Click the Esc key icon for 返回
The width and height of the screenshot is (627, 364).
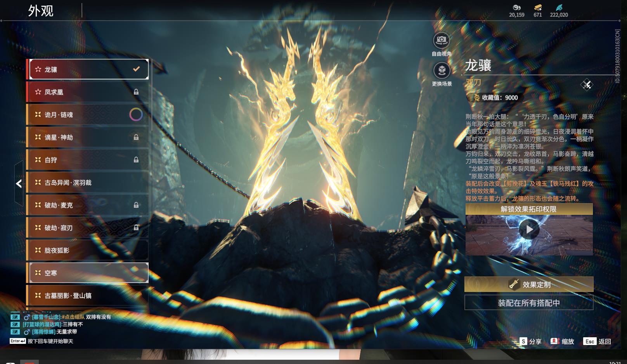[x=590, y=341]
